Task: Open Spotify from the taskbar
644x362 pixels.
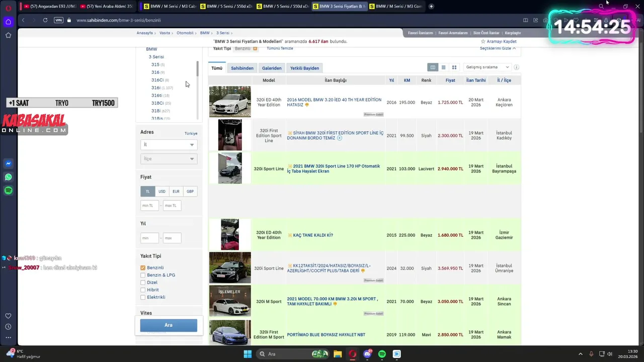Action: (x=382, y=354)
